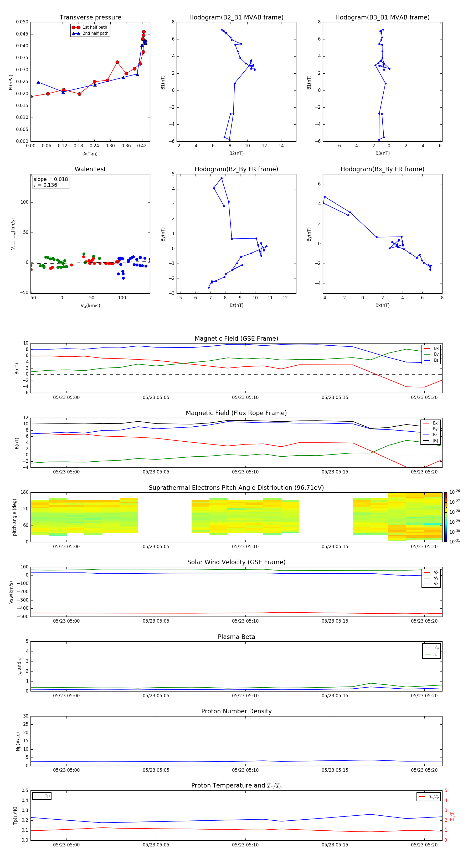Click the "Proton Temperature and Te/Tp" title
Image resolution: width=473 pixels, height=868 pixels.
(x=236, y=786)
